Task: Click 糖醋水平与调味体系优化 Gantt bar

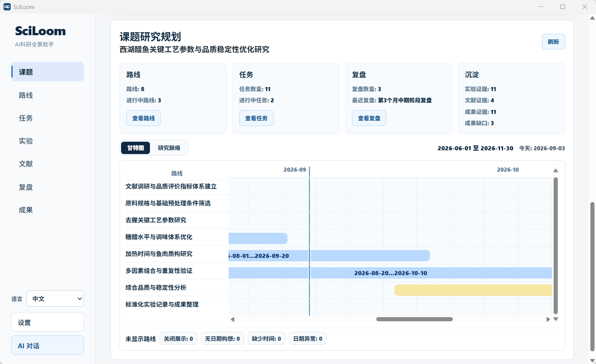Action: click(258, 238)
